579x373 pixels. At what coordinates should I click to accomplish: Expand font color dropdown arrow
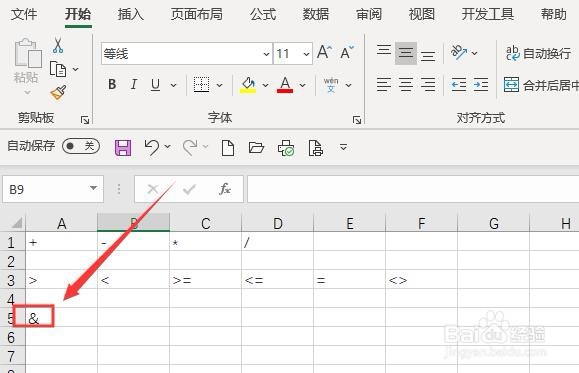click(302, 85)
